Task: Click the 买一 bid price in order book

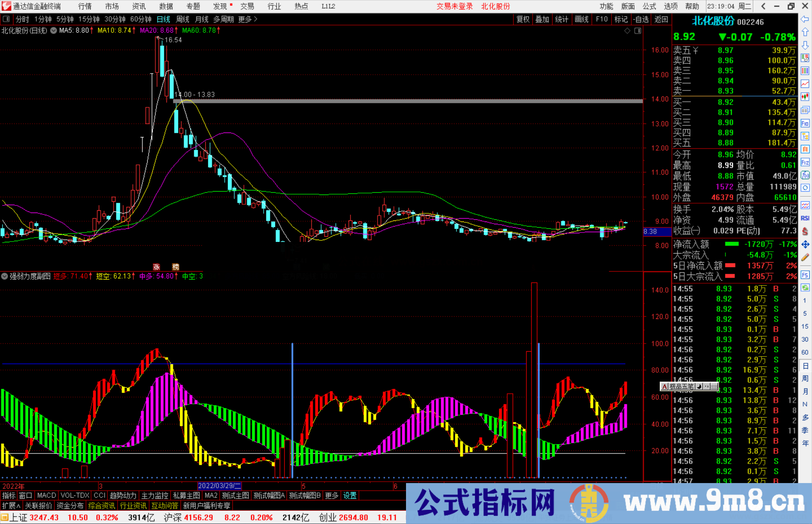Action: (726, 102)
